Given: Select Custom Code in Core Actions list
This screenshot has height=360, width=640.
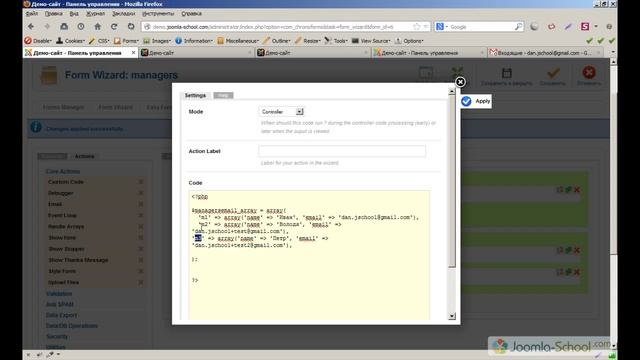Looking at the screenshot, I should click(x=66, y=182).
